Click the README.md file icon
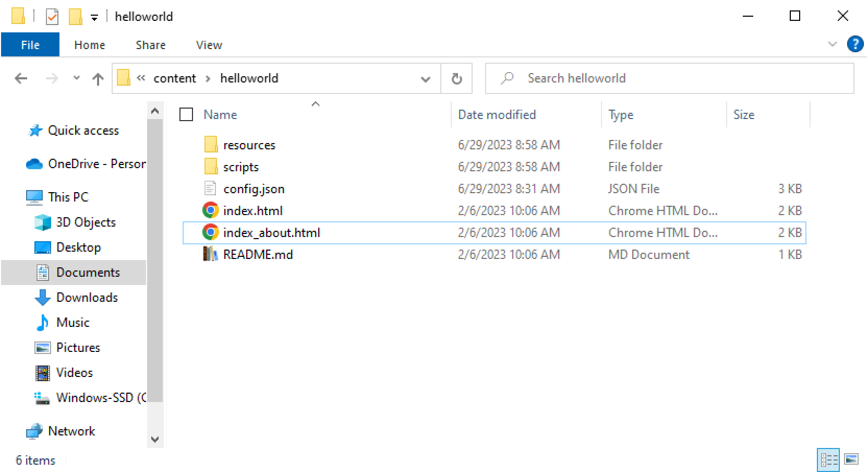This screenshot has height=472, width=868. pos(210,254)
